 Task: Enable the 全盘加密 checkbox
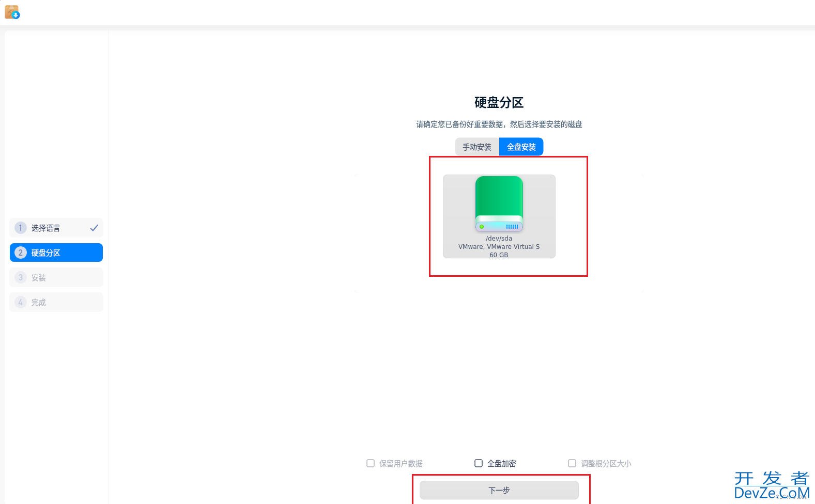[479, 463]
